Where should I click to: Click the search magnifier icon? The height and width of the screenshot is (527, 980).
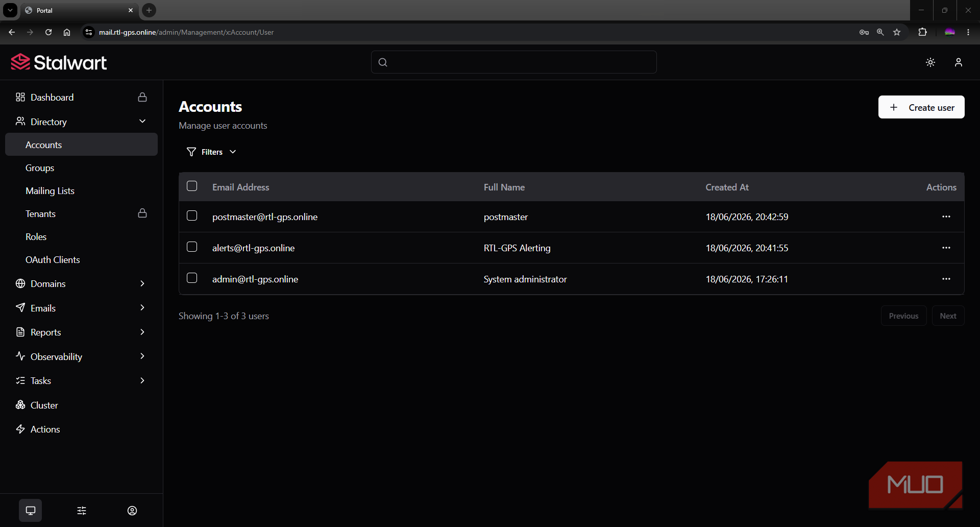(x=383, y=62)
